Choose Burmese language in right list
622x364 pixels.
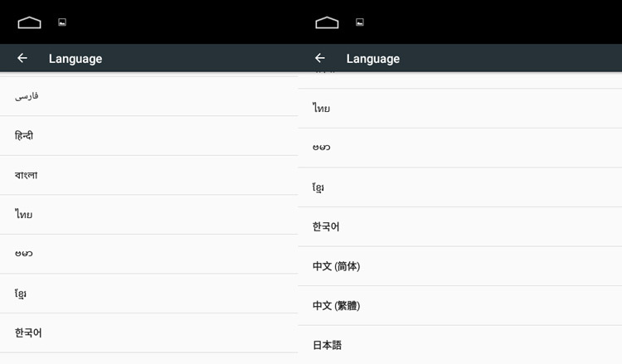pos(459,148)
